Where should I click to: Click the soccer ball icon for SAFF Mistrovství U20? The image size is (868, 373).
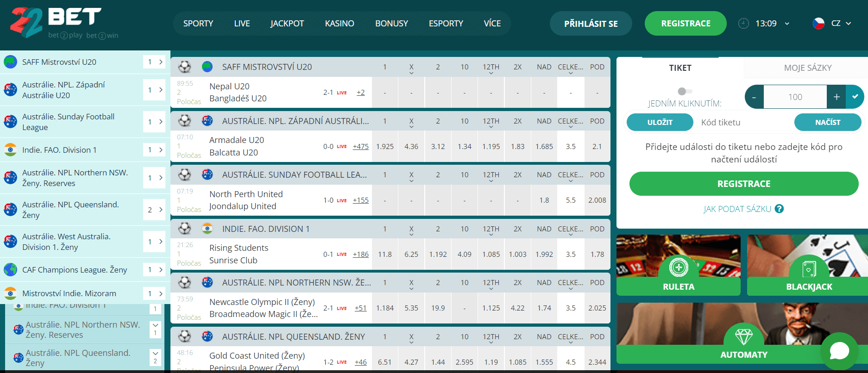pos(185,67)
